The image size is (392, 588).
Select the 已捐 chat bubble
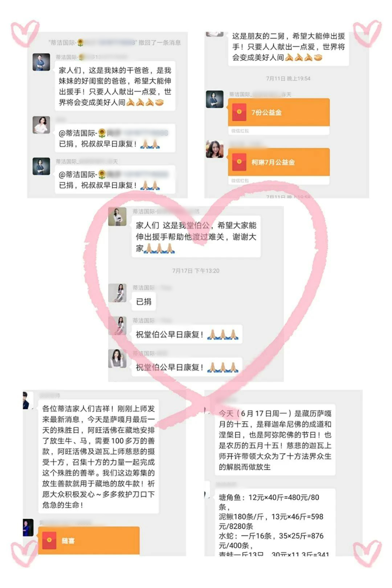tap(144, 302)
